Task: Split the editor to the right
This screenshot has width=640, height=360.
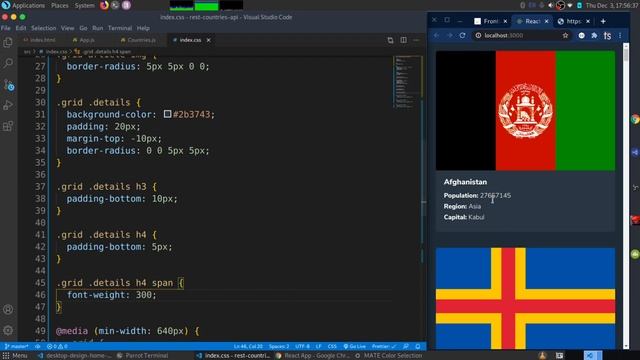Action: click(x=403, y=40)
